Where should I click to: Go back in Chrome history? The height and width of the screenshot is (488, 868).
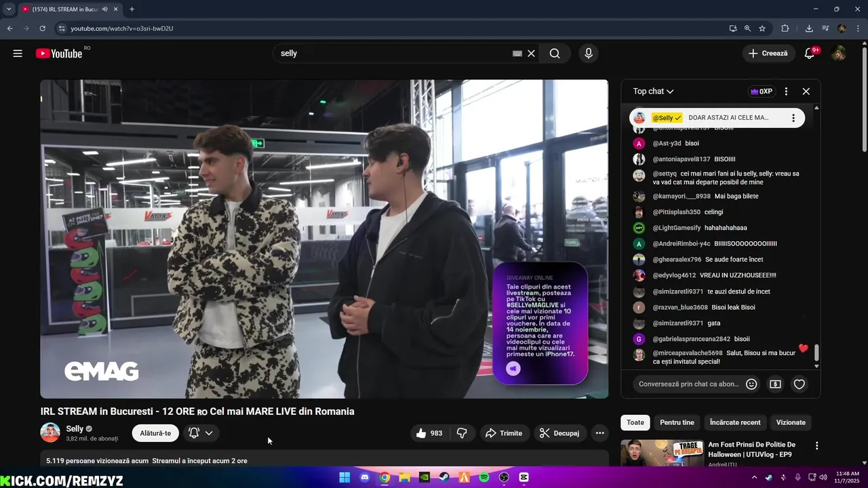tap(9, 28)
